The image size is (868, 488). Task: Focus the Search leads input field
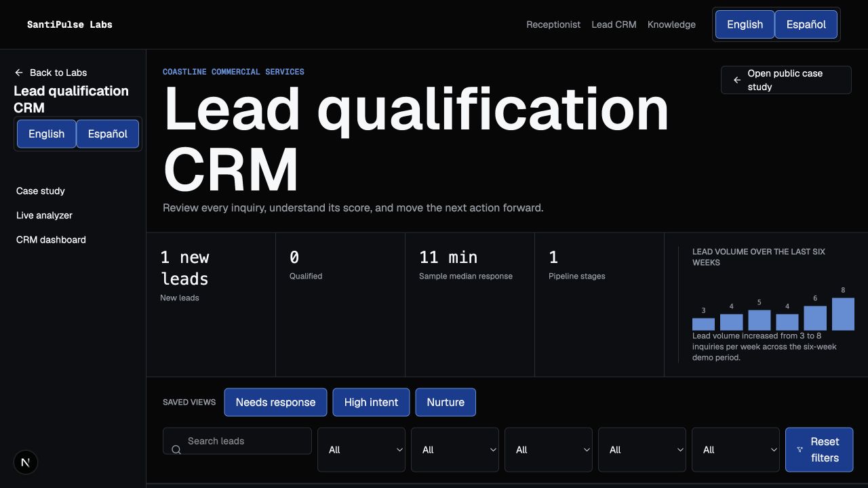[237, 441]
